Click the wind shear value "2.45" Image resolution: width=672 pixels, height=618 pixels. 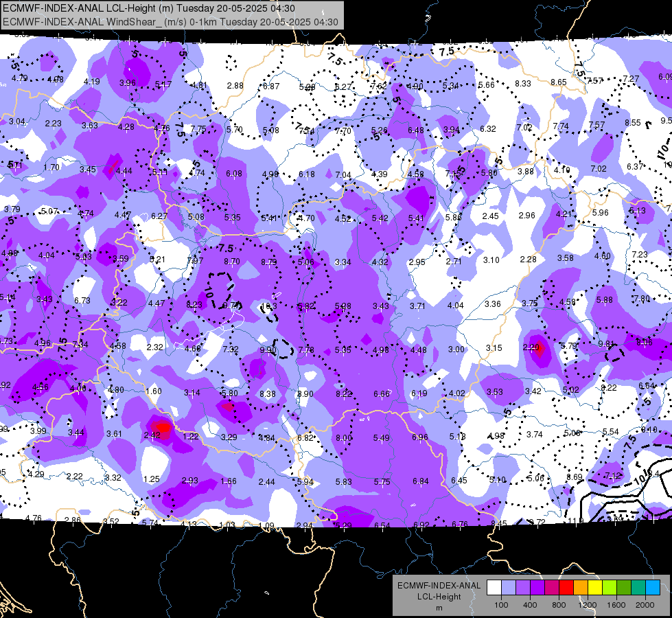point(490,216)
